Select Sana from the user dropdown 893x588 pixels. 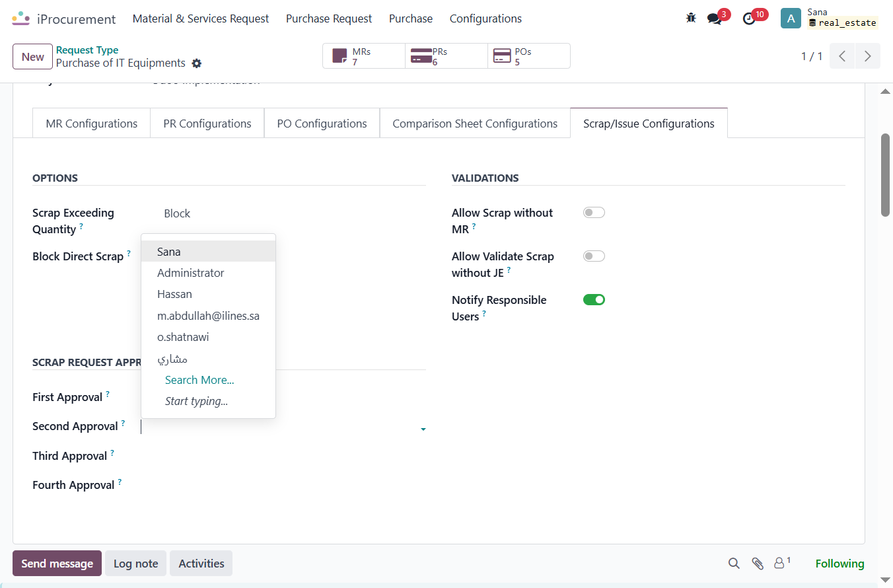(x=209, y=252)
